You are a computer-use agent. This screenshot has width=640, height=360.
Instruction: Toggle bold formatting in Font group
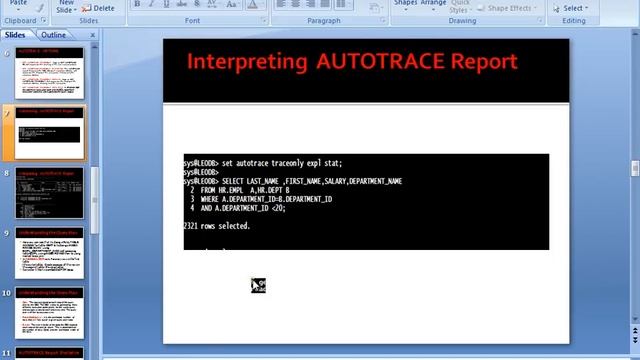coord(137,4)
